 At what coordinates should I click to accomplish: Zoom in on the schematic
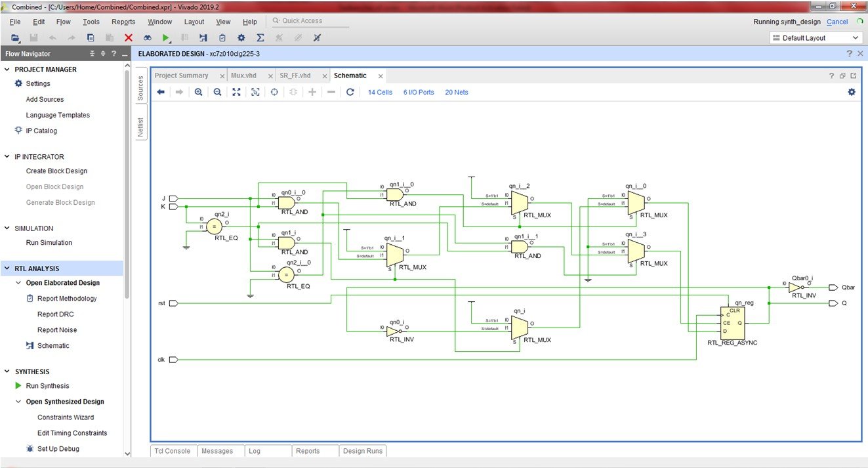tap(198, 92)
